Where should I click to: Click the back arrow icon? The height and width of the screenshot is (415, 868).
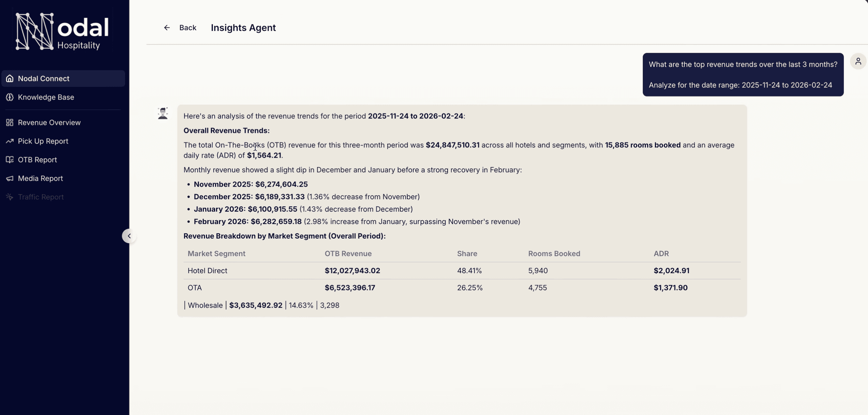coord(167,28)
